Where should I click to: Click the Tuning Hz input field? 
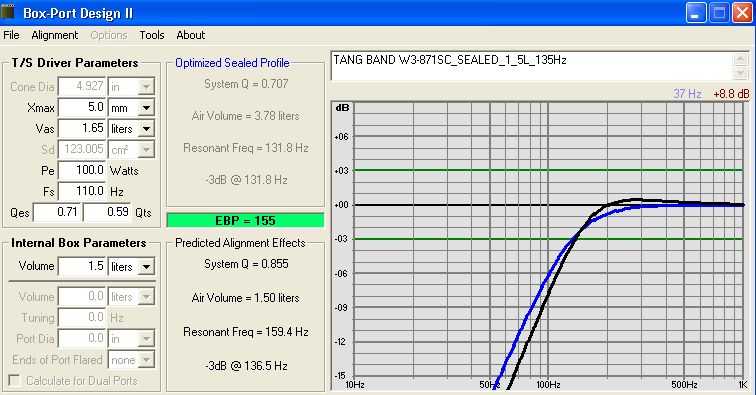[x=82, y=317]
